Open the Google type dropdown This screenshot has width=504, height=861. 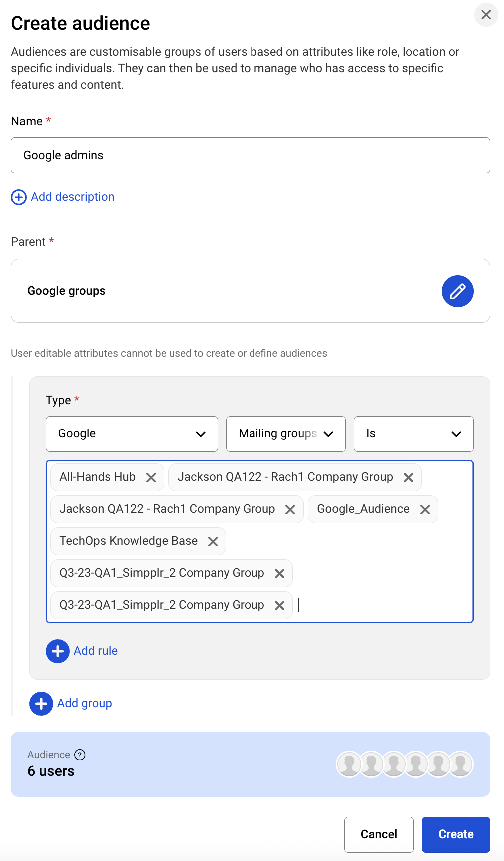(132, 434)
